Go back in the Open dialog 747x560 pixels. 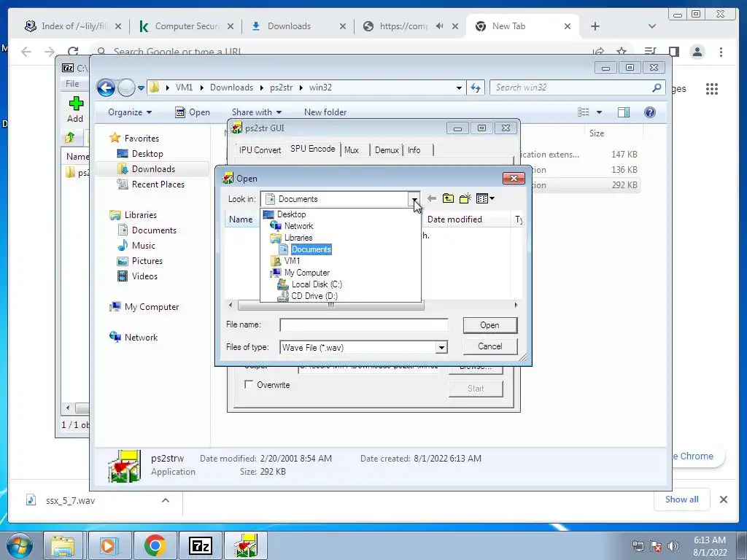click(x=432, y=198)
